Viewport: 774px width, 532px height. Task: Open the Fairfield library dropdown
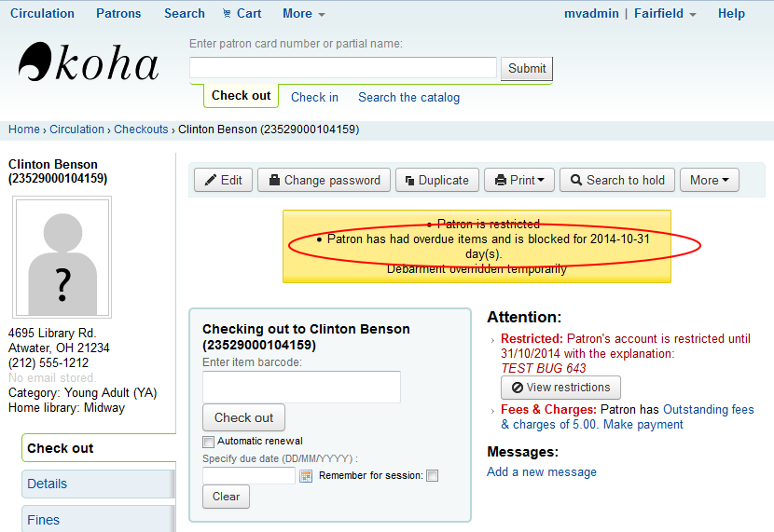pos(666,13)
